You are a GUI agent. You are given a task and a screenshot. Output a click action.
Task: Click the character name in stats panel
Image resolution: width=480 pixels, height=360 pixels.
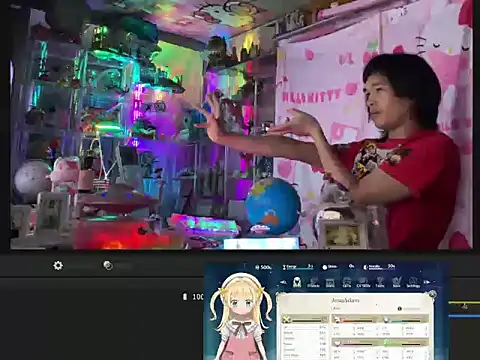345,300
